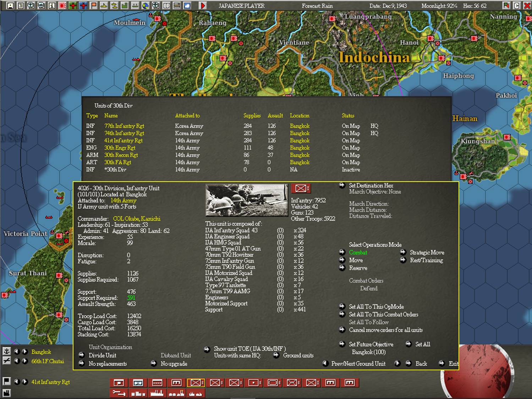Click previous arrow beside Bangkok
This screenshot has width=532, height=399.
coord(17,351)
